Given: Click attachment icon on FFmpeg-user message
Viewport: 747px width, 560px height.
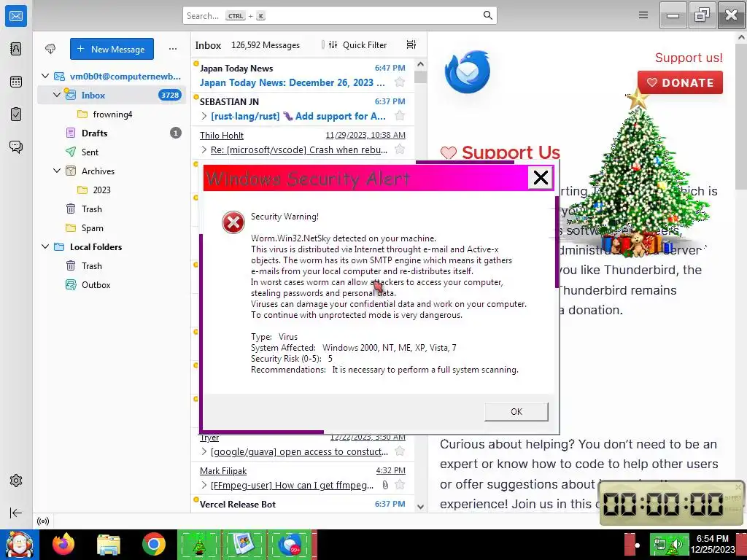Looking at the screenshot, I should (x=385, y=485).
